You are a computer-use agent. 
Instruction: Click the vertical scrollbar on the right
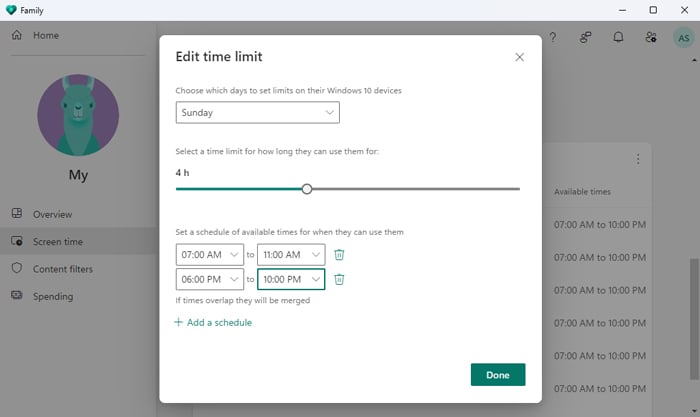click(694, 319)
